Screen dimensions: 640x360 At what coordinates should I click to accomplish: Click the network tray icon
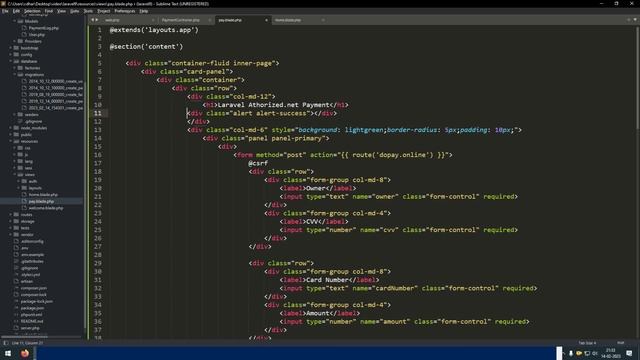pos(587,353)
